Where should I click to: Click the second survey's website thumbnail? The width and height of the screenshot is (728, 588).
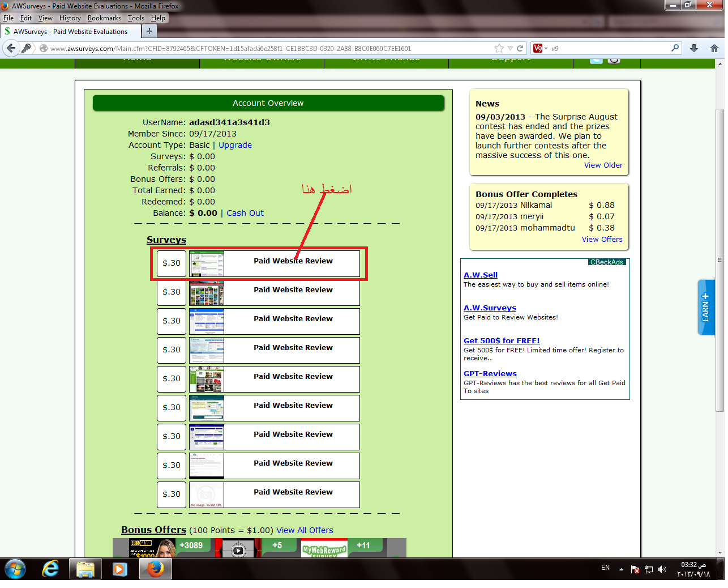coord(207,292)
